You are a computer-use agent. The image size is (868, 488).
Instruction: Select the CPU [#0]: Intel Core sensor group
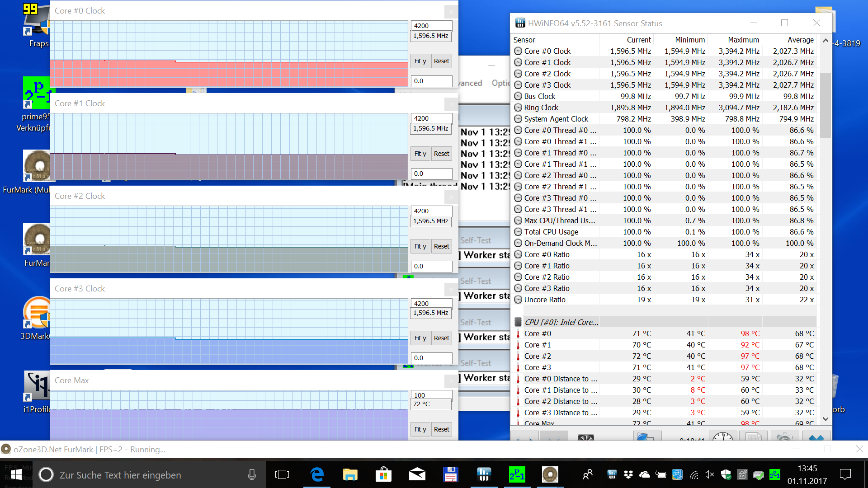tap(561, 322)
